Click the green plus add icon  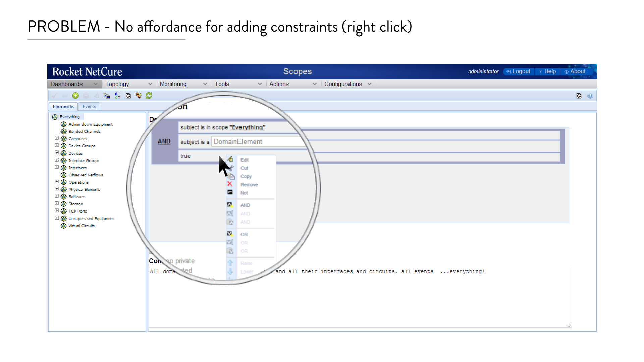click(x=75, y=96)
